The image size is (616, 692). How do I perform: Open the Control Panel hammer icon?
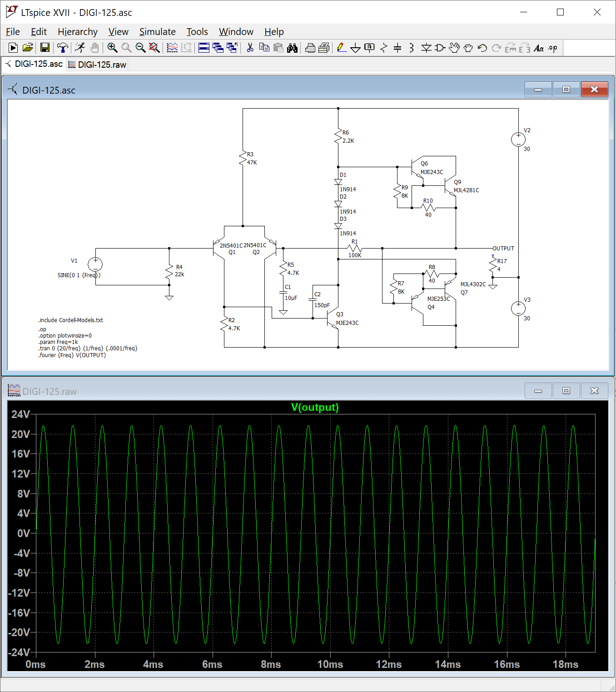point(63,48)
